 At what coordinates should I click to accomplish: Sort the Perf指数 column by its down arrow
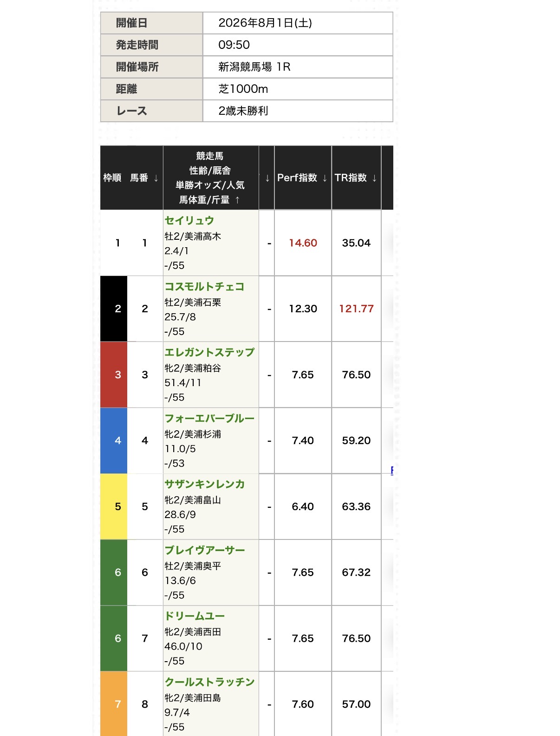click(x=325, y=178)
